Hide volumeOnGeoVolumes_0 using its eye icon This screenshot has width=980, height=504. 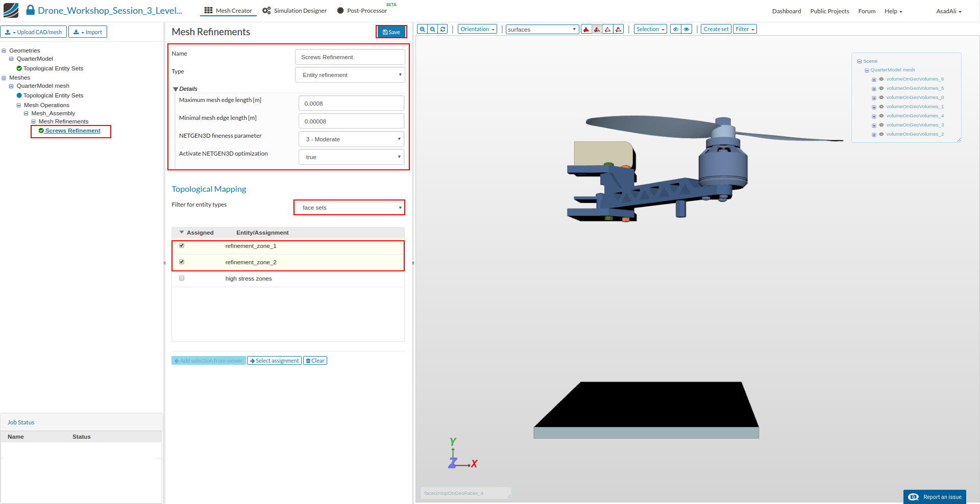coord(881,97)
